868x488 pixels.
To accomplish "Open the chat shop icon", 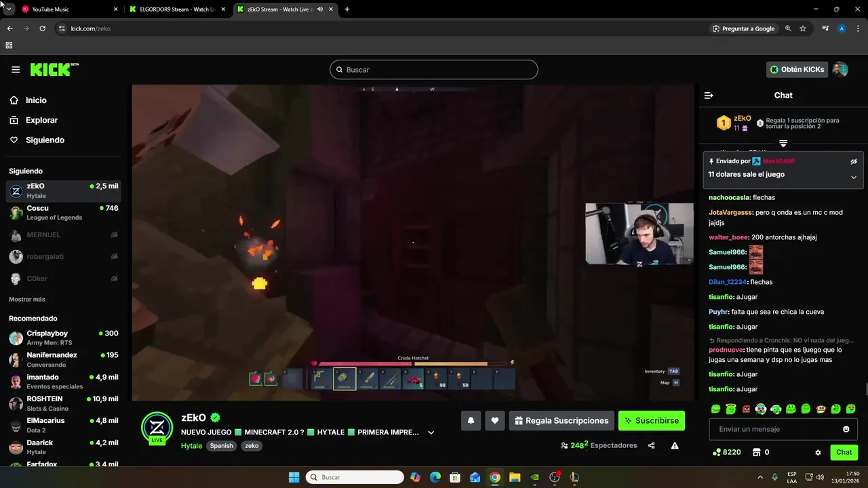I will pos(757,452).
